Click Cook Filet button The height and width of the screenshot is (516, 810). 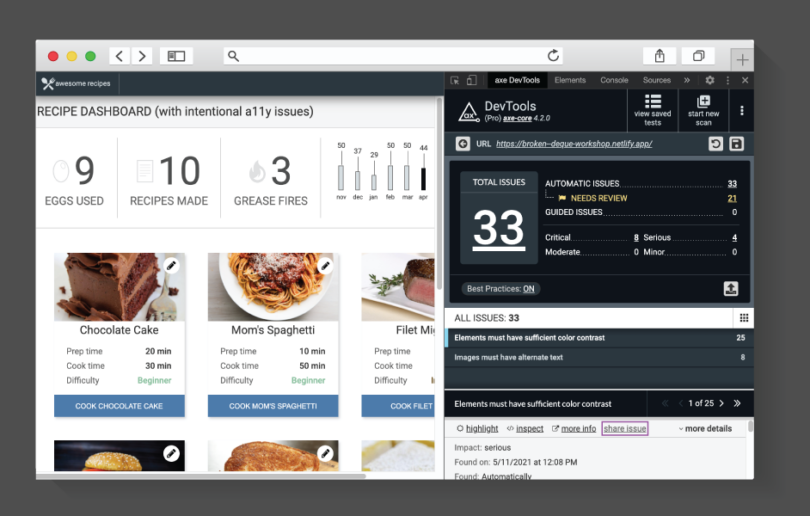click(398, 406)
